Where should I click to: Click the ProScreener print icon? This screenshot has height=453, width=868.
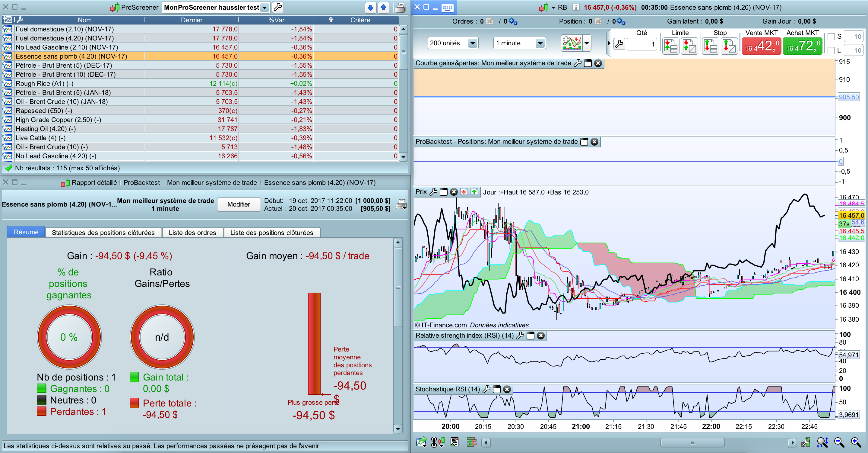click(400, 8)
